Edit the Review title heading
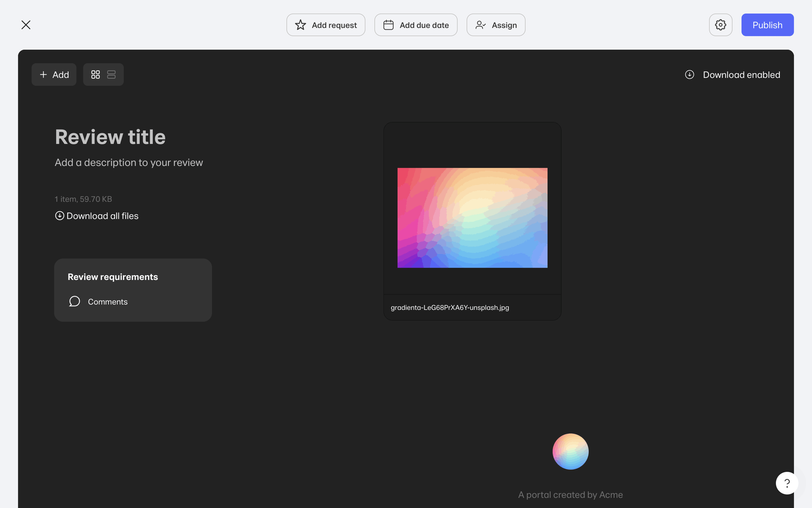 point(110,137)
